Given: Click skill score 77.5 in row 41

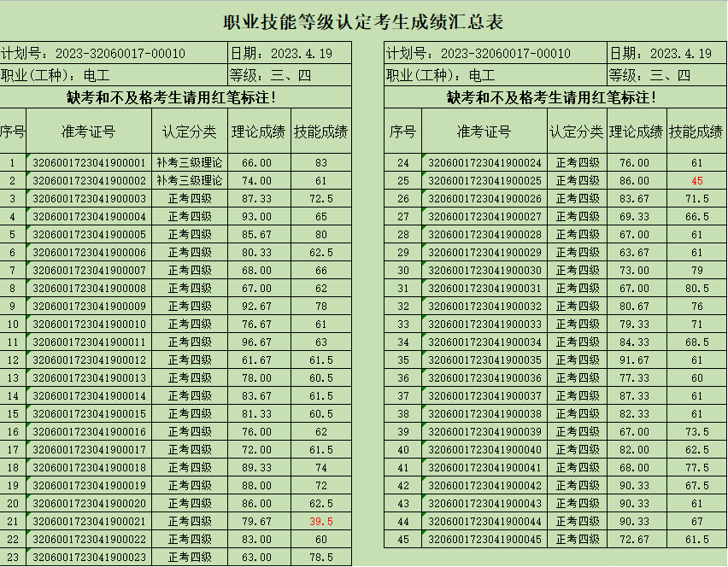Looking at the screenshot, I should (696, 468).
